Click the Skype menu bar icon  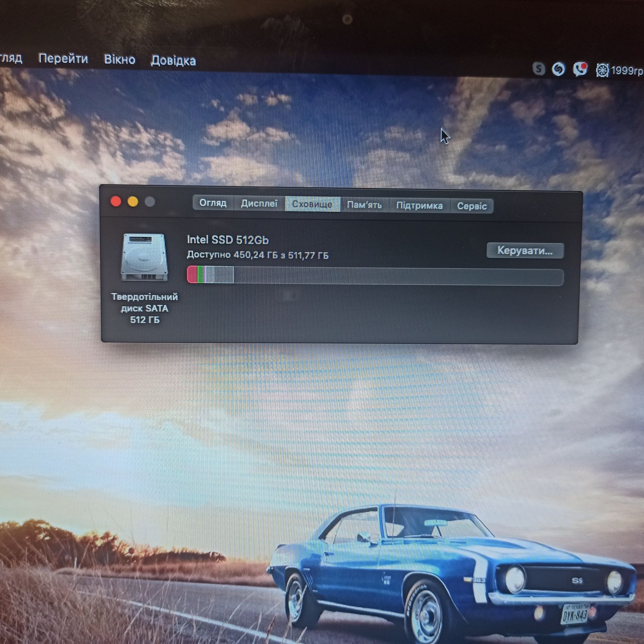point(539,69)
